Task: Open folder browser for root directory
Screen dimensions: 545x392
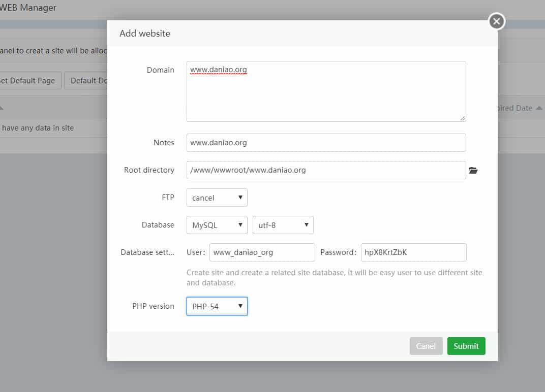Action: coord(473,171)
